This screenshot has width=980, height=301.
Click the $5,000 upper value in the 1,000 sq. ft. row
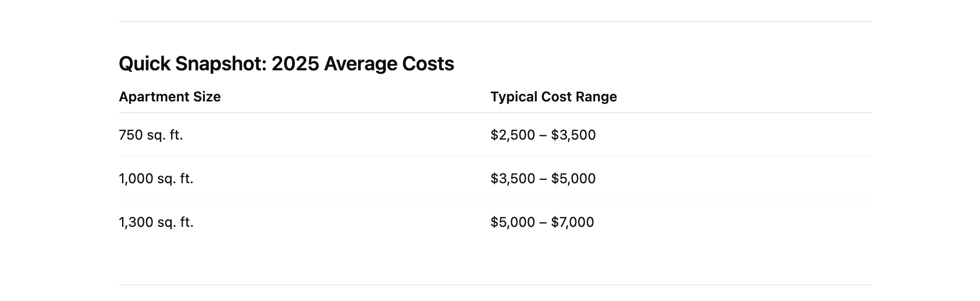click(x=573, y=178)
